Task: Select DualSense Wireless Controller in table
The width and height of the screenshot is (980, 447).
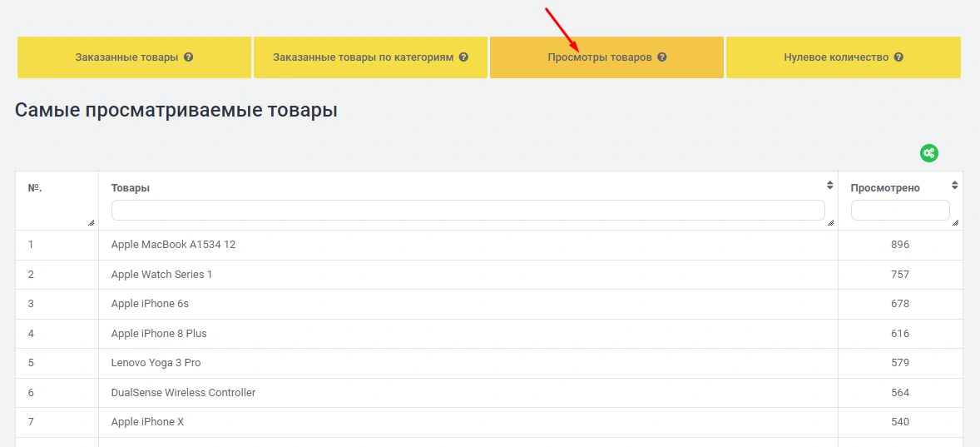Action: 183,393
